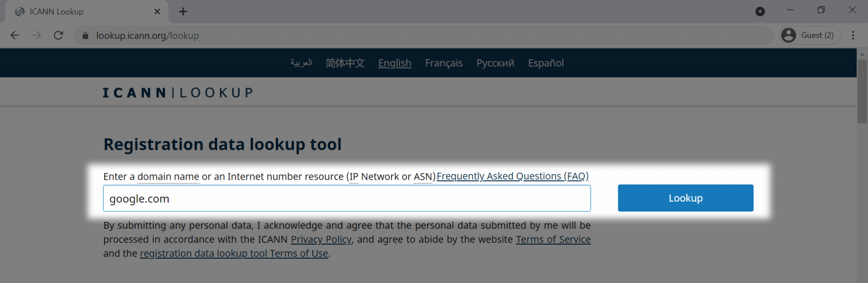Reload the ICANN Lookup page
Viewport: 868px width, 283px height.
(x=58, y=36)
